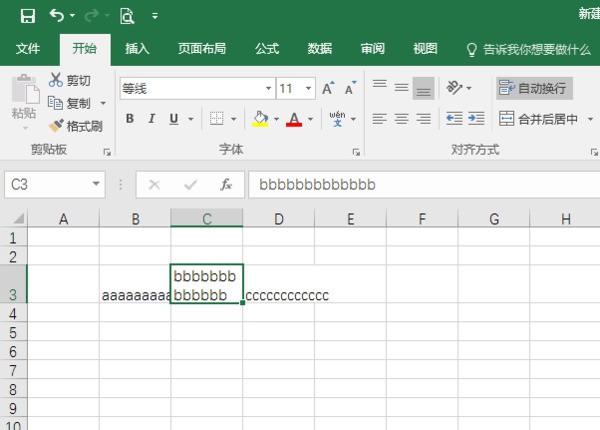Click the Undo arrow icon

[x=57, y=15]
